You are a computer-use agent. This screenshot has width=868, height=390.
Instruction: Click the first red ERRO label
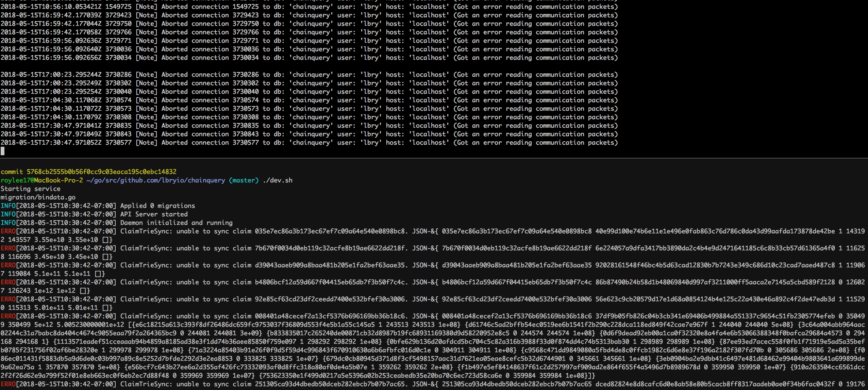[8, 231]
